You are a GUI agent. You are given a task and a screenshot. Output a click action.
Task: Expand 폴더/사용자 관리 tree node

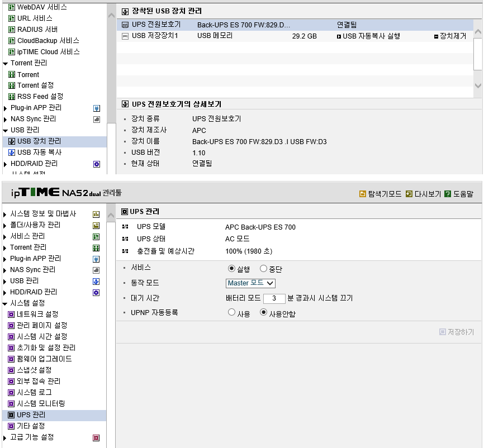[x=4, y=225]
